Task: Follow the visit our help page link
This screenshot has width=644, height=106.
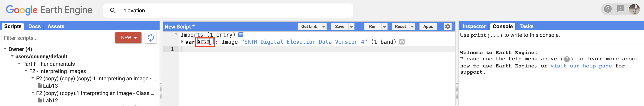Action: 581,66
